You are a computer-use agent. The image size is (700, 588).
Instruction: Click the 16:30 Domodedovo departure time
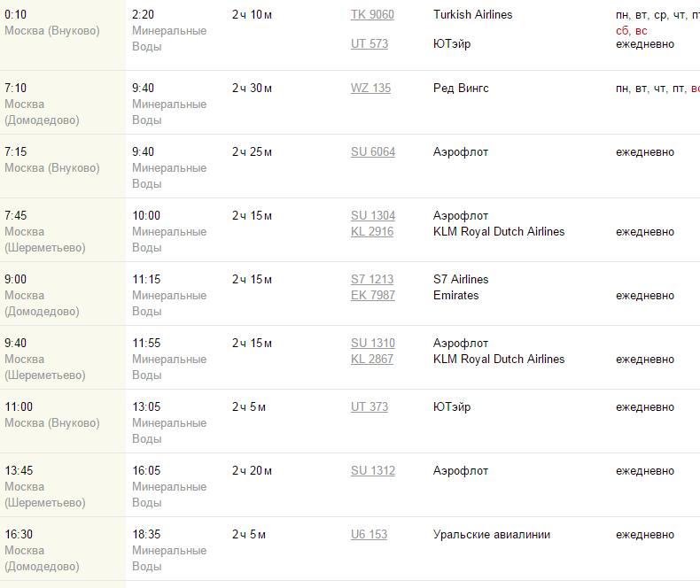click(x=19, y=534)
